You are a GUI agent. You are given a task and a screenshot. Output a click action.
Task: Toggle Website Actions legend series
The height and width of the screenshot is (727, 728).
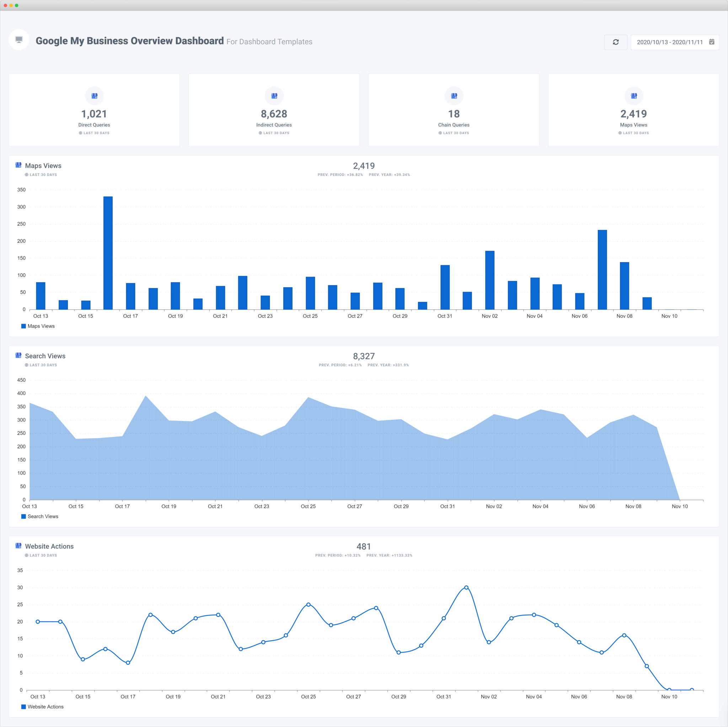coord(45,707)
